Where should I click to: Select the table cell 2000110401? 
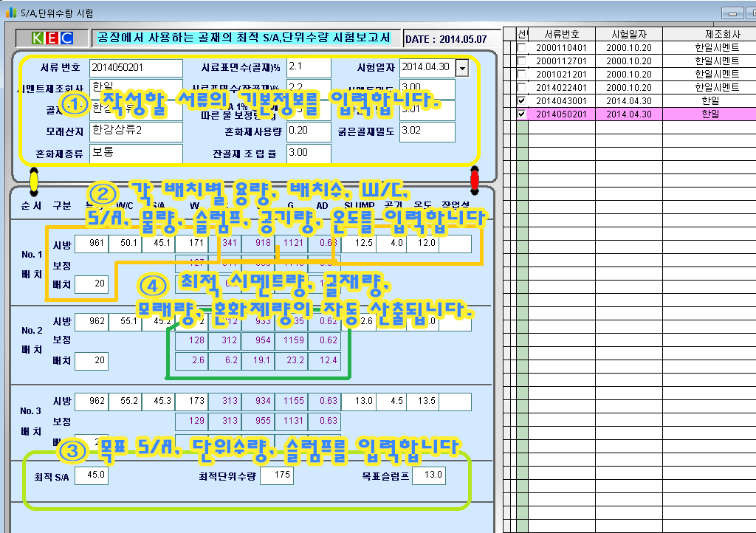coord(562,48)
